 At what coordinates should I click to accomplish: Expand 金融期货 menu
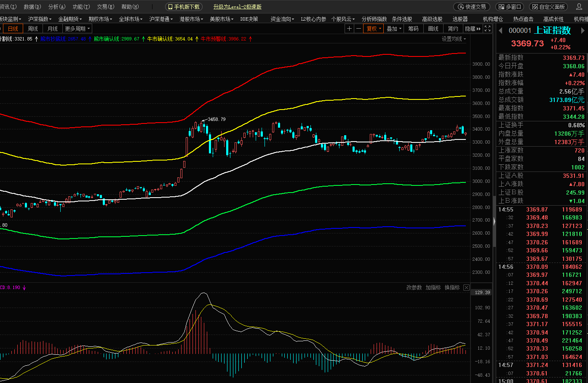tap(70, 19)
